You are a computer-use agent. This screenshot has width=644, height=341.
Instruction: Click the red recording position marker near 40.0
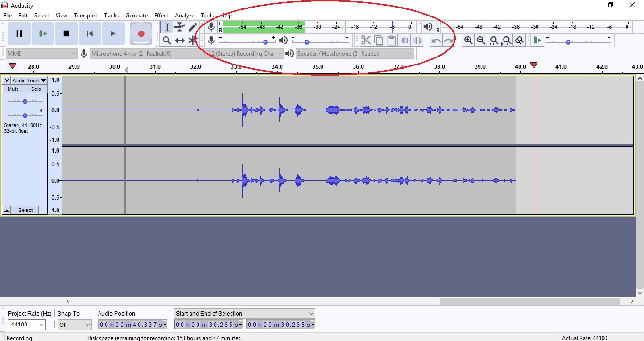pyautogui.click(x=534, y=65)
